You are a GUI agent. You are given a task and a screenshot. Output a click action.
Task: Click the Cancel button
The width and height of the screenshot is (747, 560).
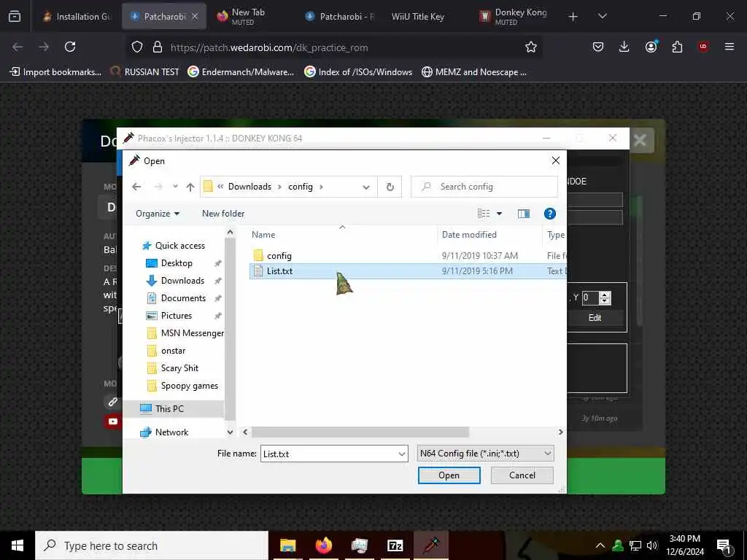click(522, 475)
